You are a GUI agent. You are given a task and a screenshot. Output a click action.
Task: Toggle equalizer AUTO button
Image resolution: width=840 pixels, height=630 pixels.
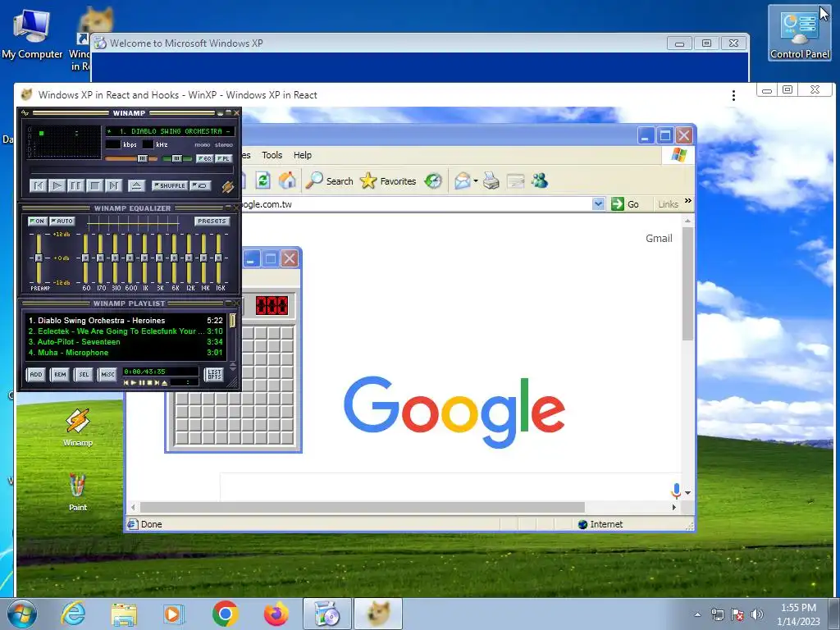coord(62,221)
